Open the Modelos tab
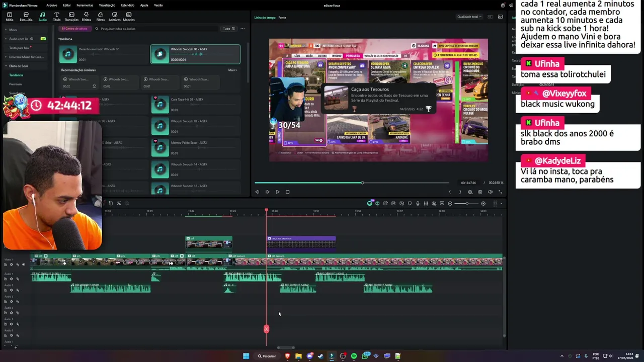Image resolution: width=644 pixels, height=362 pixels. [x=129, y=17]
